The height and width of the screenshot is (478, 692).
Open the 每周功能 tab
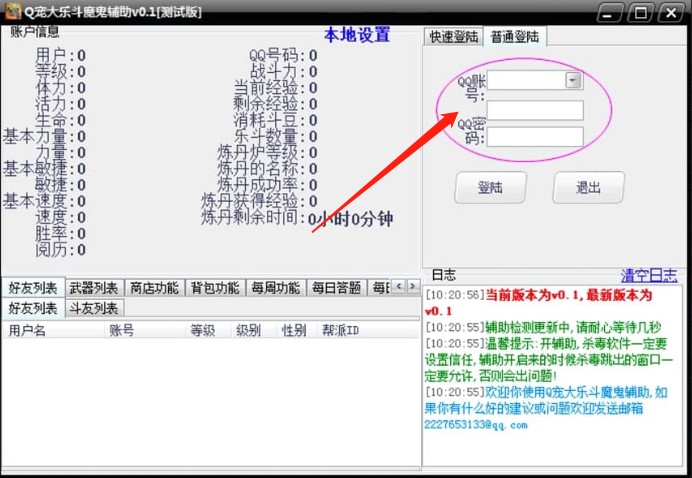pos(276,288)
